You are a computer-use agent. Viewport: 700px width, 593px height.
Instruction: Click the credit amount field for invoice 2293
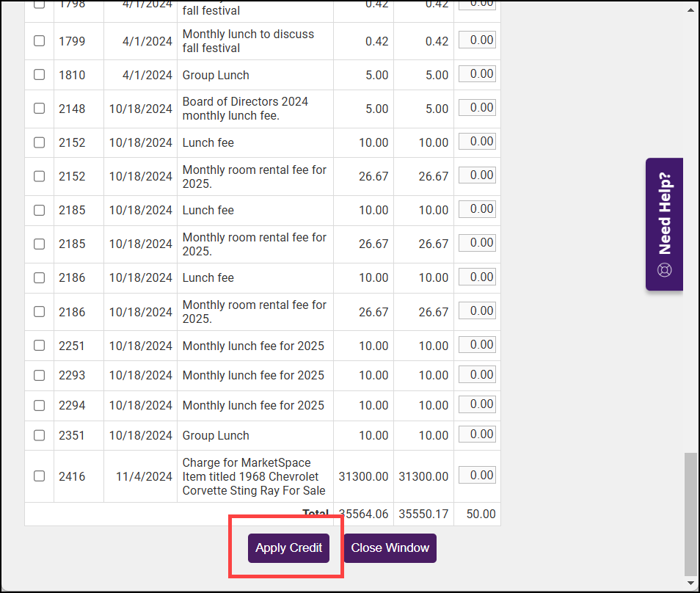pyautogui.click(x=477, y=374)
